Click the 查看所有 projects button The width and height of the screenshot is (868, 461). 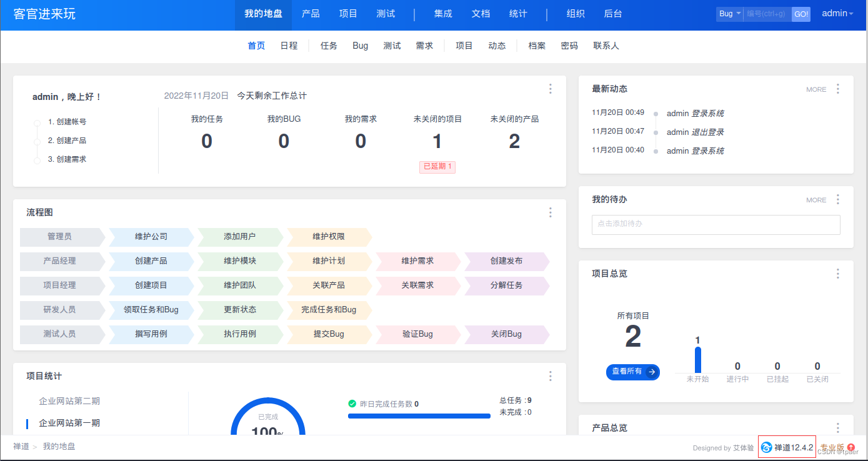pyautogui.click(x=632, y=372)
